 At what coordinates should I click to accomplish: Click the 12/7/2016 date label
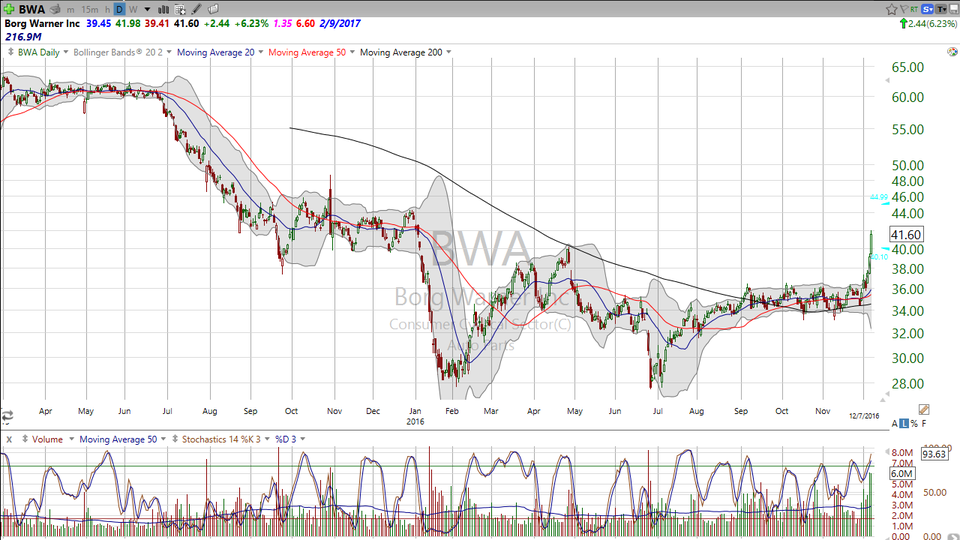tap(864, 416)
